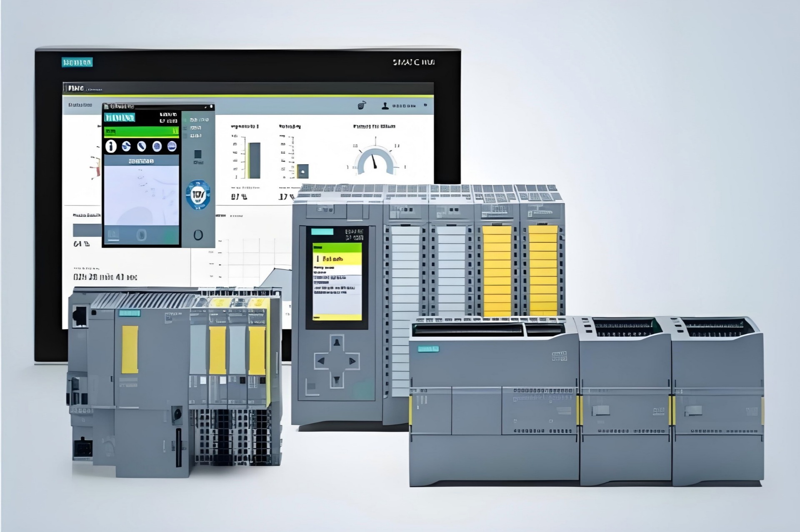This screenshot has height=532, width=800.
Task: Tap the second round icon beside the info icon
Action: pos(126,146)
